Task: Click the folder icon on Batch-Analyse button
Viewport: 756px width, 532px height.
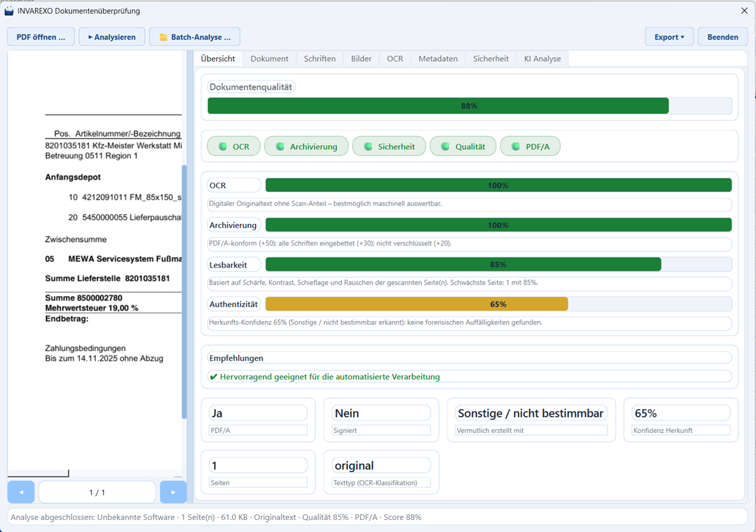Action: click(164, 37)
